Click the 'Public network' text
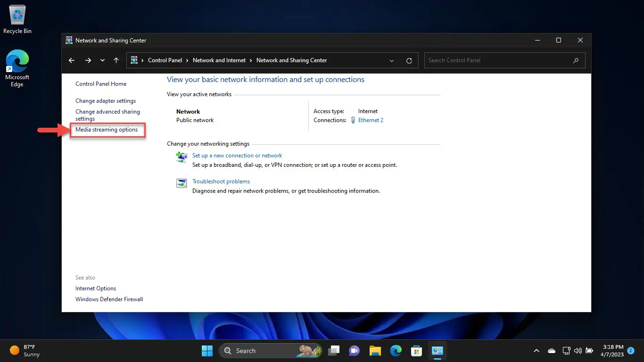This screenshot has width=644, height=362. point(195,120)
